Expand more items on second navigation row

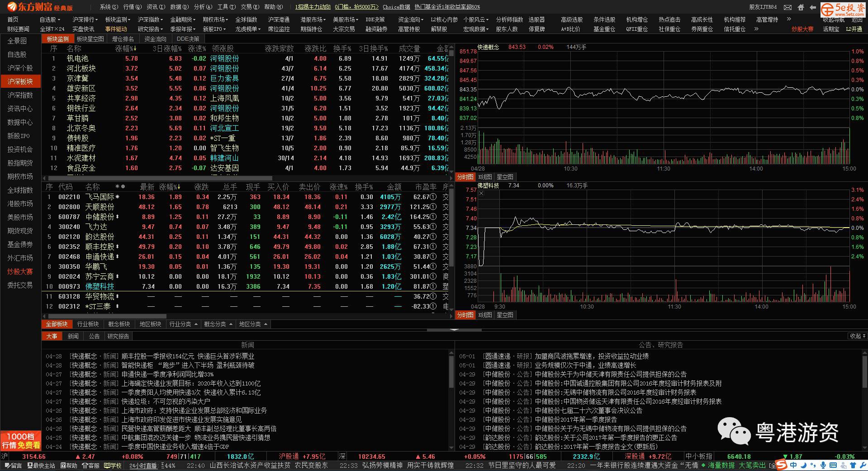tap(756, 29)
